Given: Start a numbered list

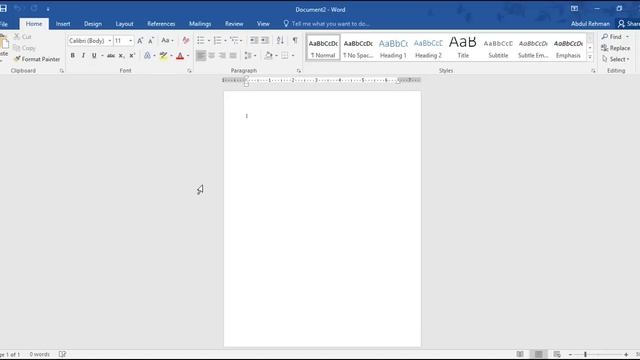Looking at the screenshot, I should coord(217,40).
